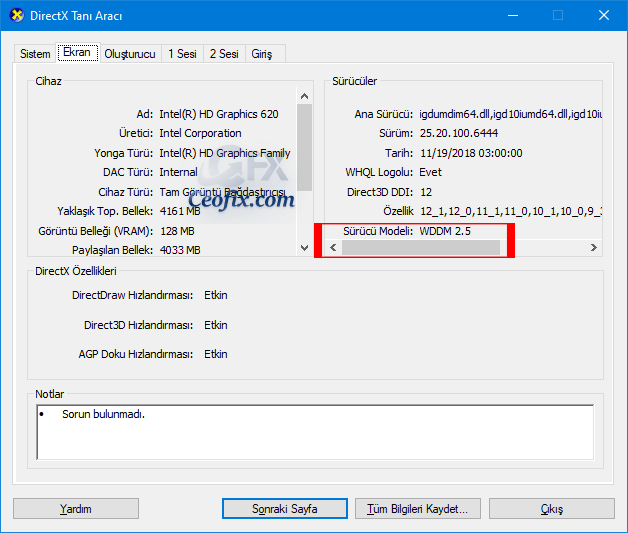
Task: Click AGP Doku Hızlandırması Etkin value
Action: 215,354
